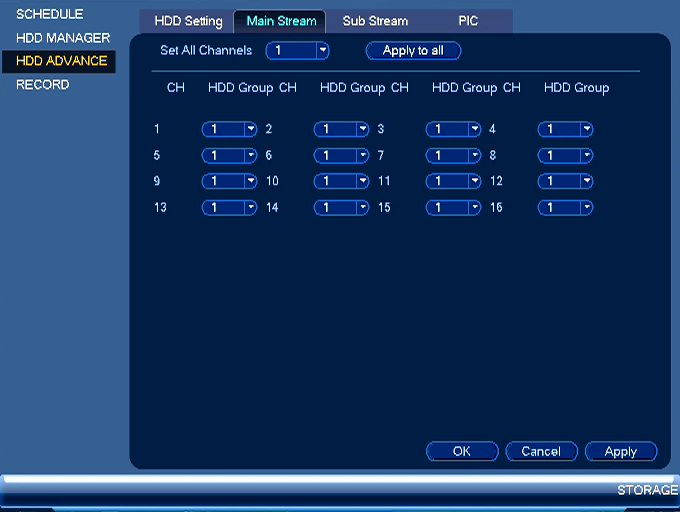Switch to the Sub Stream tab
The image size is (680, 512).
[x=375, y=21]
